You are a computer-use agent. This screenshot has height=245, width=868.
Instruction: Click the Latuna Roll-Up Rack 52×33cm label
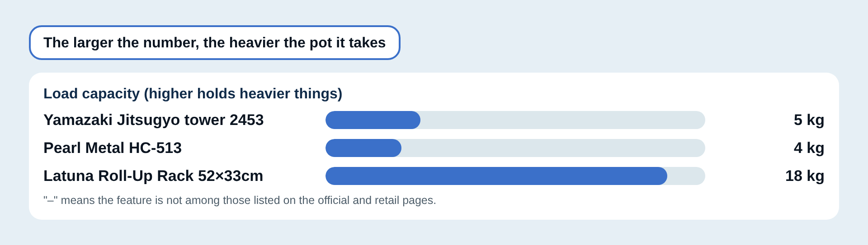point(153,176)
